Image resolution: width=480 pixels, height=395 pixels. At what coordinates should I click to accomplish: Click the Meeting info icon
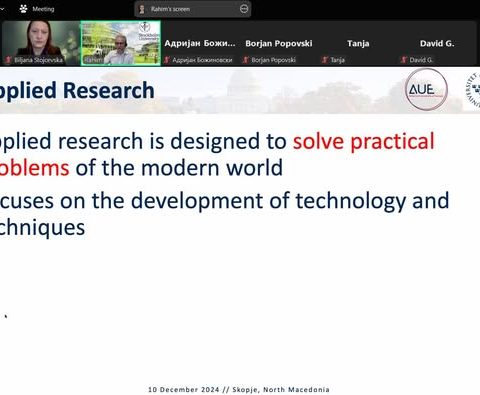[x=23, y=9]
